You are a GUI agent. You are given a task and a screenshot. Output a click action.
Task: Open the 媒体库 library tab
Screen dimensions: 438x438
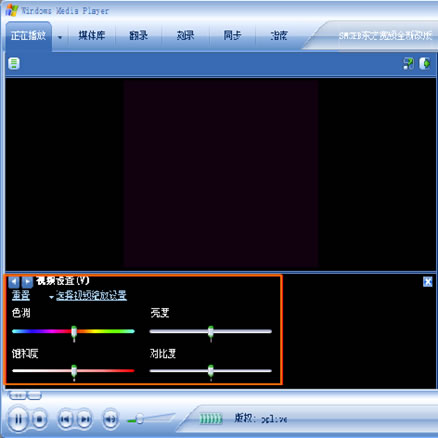click(x=92, y=35)
